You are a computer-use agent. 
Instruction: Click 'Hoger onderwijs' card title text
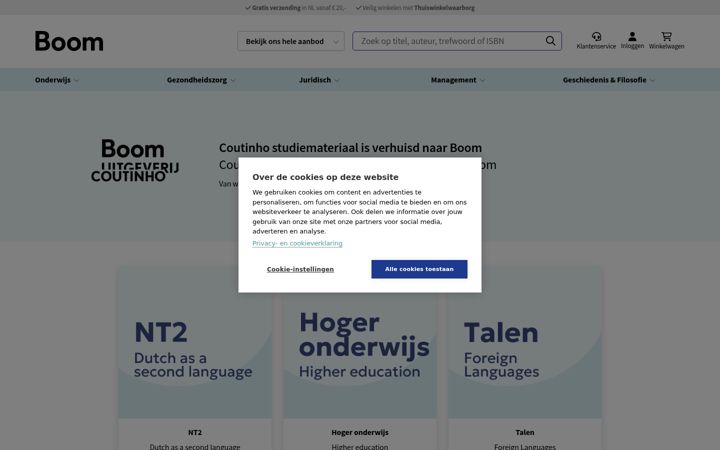(360, 432)
